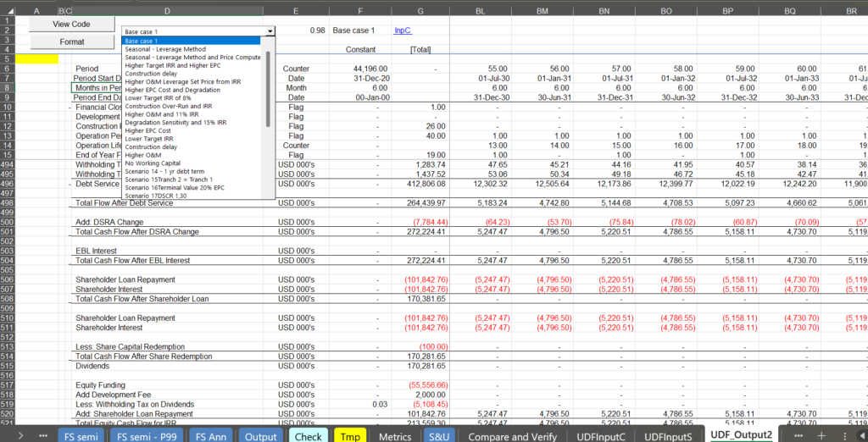Follow the InpC hyperlink
This screenshot has height=442, width=868.
pos(403,31)
